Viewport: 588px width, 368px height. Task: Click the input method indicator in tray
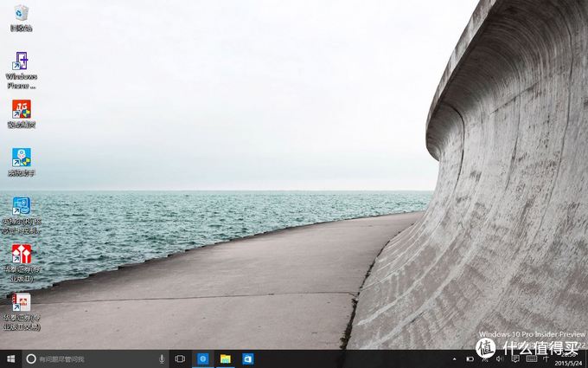pos(546,359)
